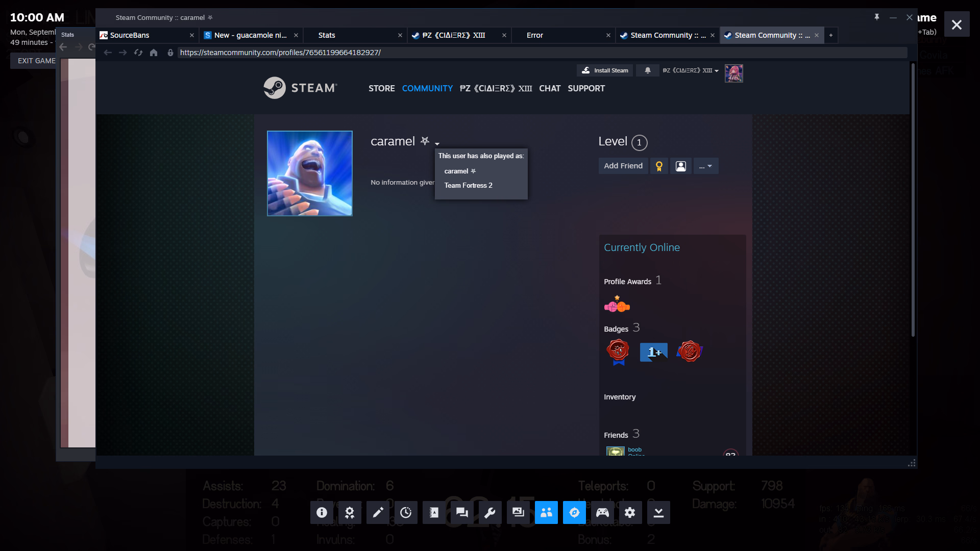This screenshot has height=551, width=980.
Task: Open the CHAT menu item
Action: click(550, 88)
